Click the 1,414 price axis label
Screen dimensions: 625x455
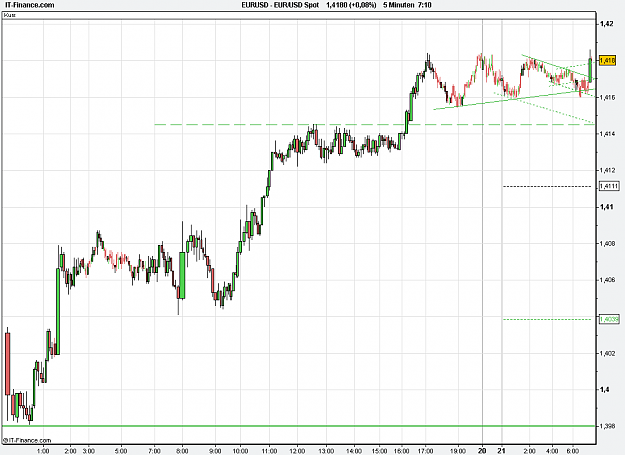pyautogui.click(x=607, y=133)
